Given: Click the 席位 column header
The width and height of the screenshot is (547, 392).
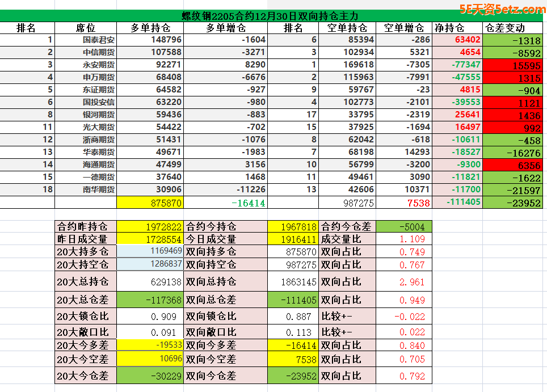Looking at the screenshot, I should point(86,28).
